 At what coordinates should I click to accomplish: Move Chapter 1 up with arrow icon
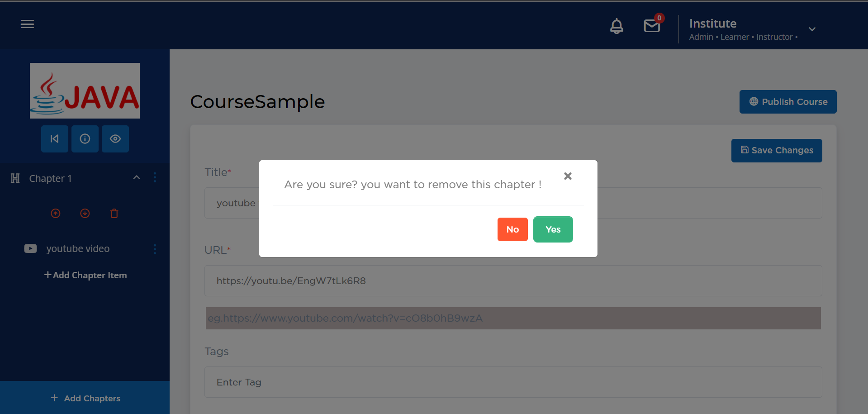point(56,214)
